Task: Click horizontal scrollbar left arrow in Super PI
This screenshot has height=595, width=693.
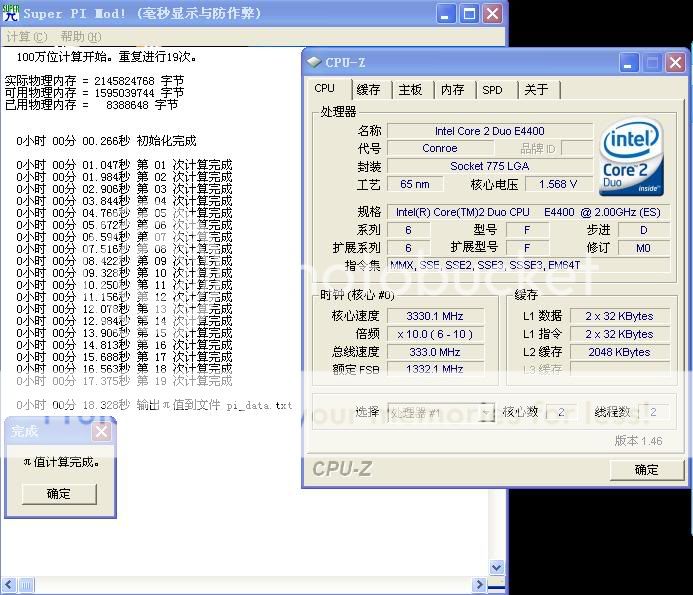Action: click(x=8, y=585)
